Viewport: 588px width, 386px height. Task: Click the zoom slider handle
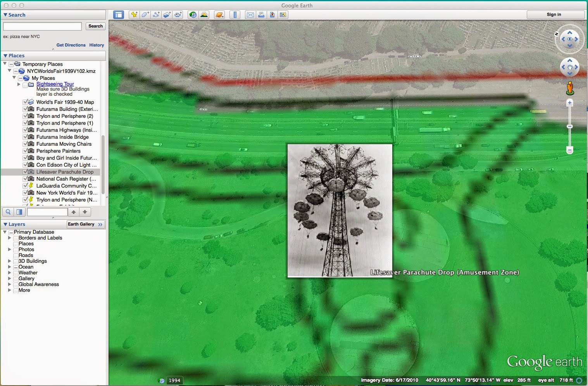tap(570, 126)
